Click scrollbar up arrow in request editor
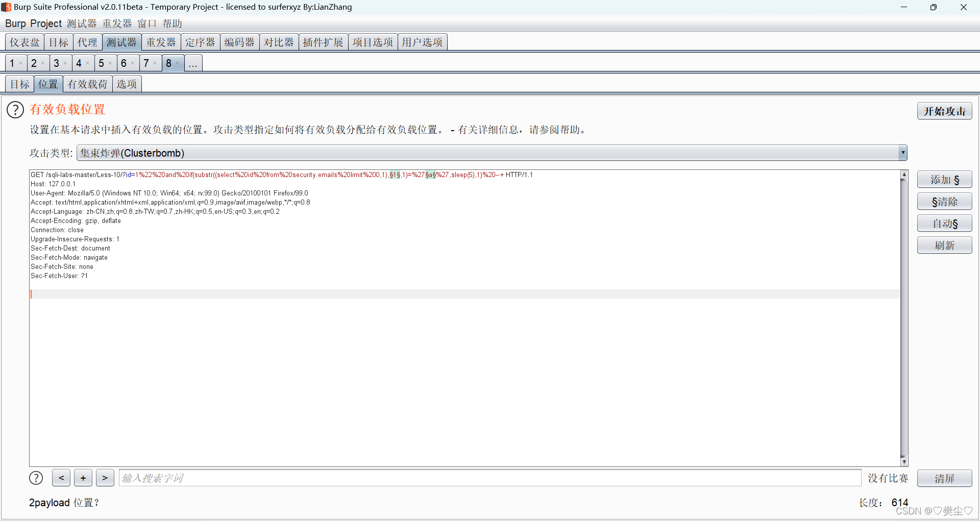980x521 pixels. 904,175
